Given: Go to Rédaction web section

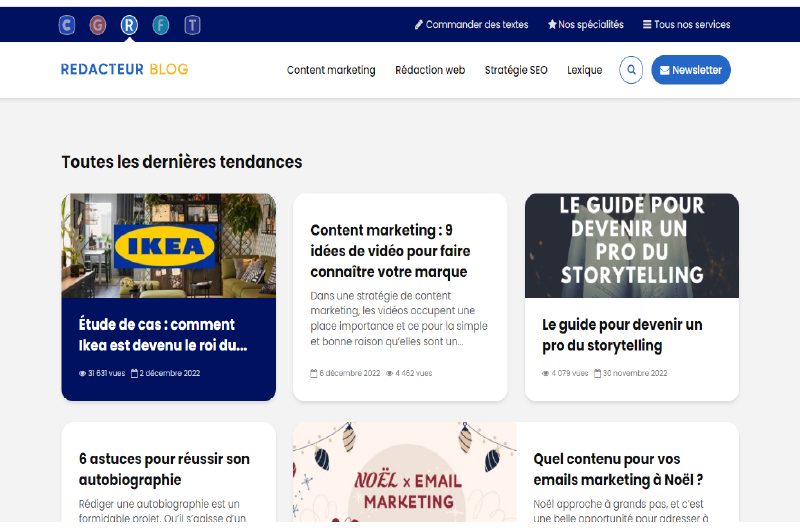Looking at the screenshot, I should [x=430, y=70].
